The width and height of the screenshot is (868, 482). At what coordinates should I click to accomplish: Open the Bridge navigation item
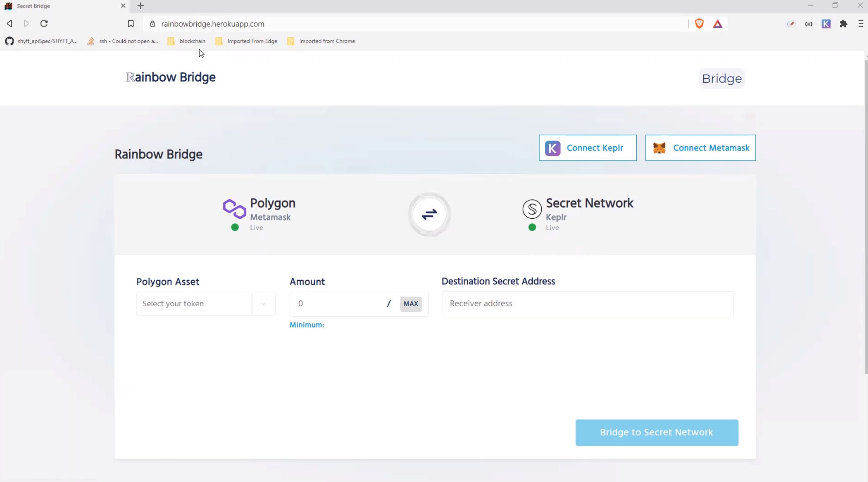[x=722, y=78]
